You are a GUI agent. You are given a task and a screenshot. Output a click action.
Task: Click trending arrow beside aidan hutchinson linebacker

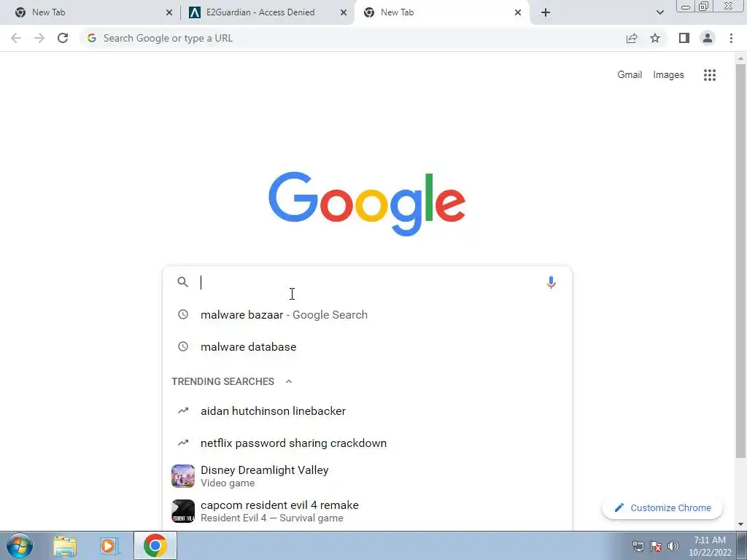pyautogui.click(x=183, y=411)
